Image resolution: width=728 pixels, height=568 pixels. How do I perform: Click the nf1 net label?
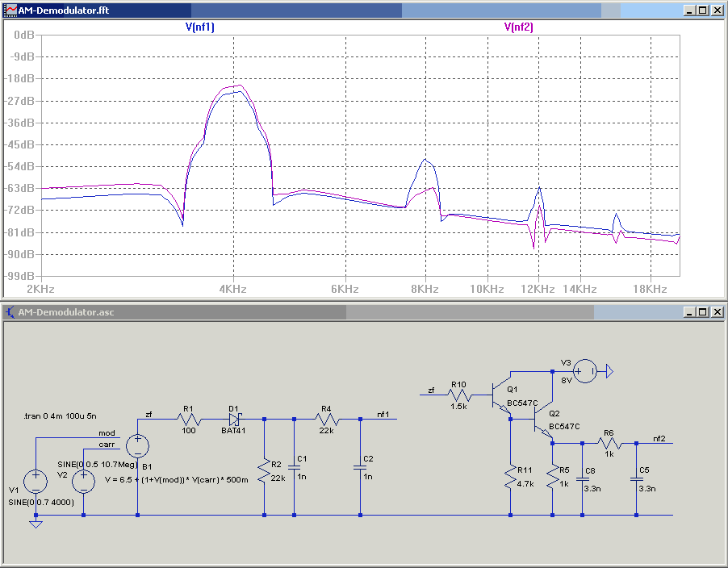click(x=383, y=415)
